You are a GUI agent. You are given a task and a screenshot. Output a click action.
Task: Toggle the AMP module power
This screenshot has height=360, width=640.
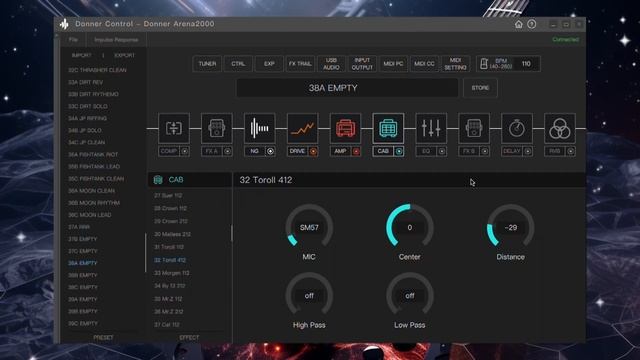pyautogui.click(x=356, y=151)
